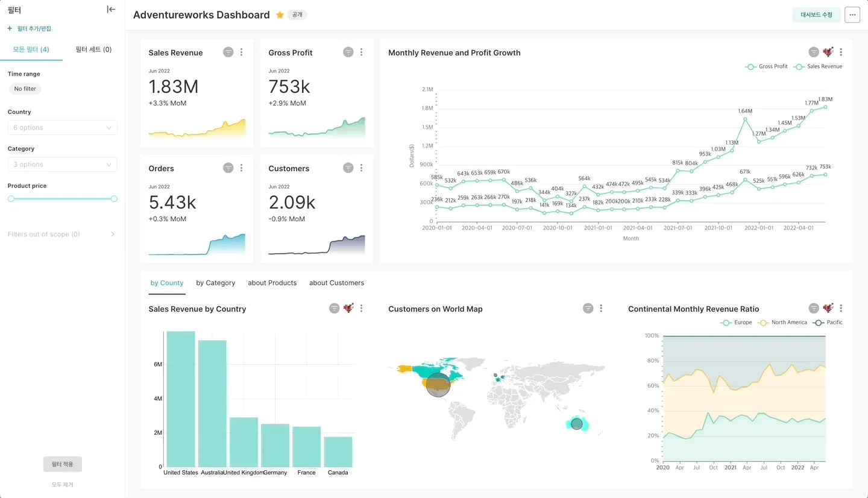
Task: Click the large customer bubble over North America
Action: [x=438, y=384]
